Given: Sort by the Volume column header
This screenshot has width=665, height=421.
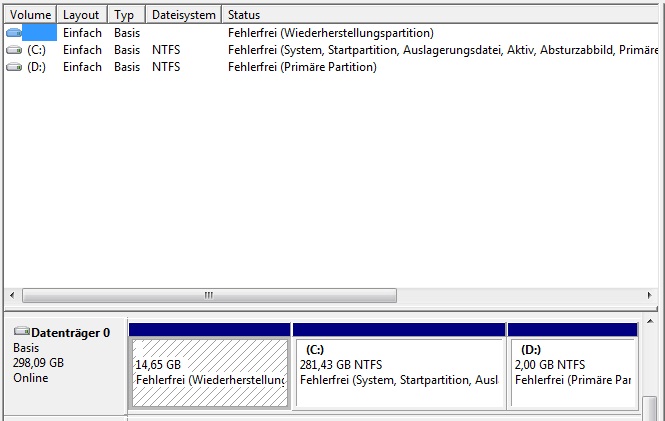Looking at the screenshot, I should pyautogui.click(x=30, y=15).
